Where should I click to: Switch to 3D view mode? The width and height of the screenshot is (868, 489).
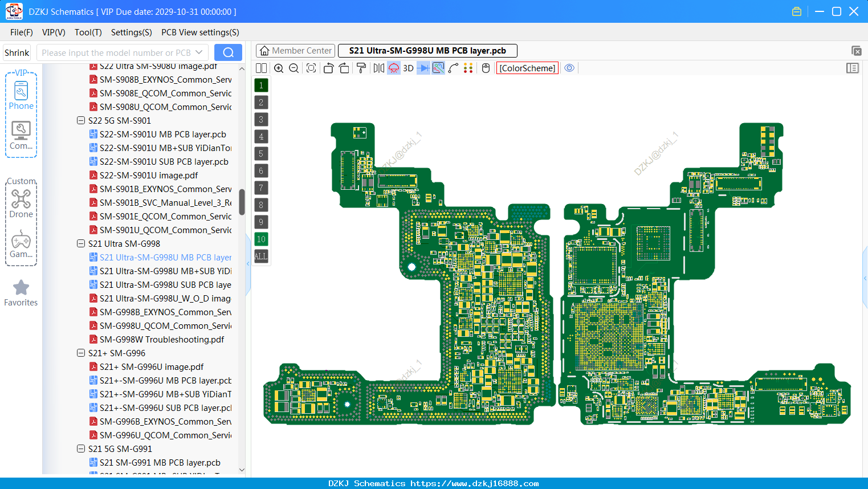[408, 68]
